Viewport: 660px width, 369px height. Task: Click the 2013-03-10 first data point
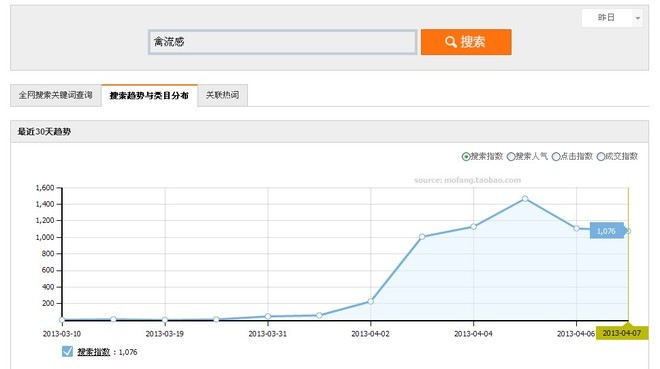coord(62,320)
